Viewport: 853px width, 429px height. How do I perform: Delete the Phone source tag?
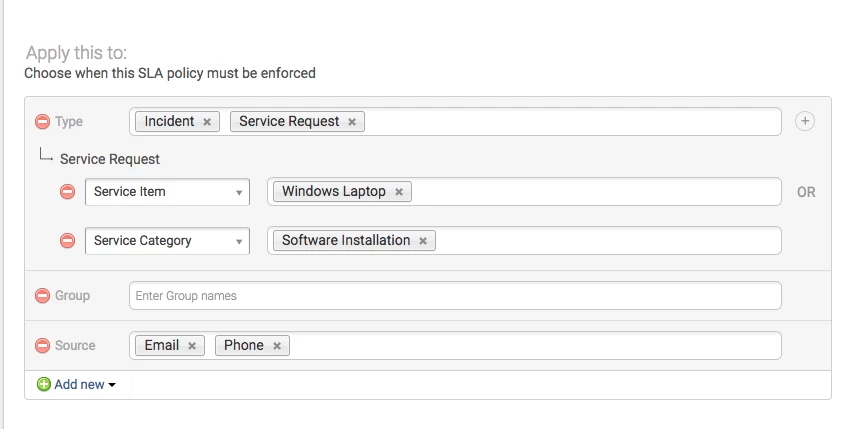277,346
